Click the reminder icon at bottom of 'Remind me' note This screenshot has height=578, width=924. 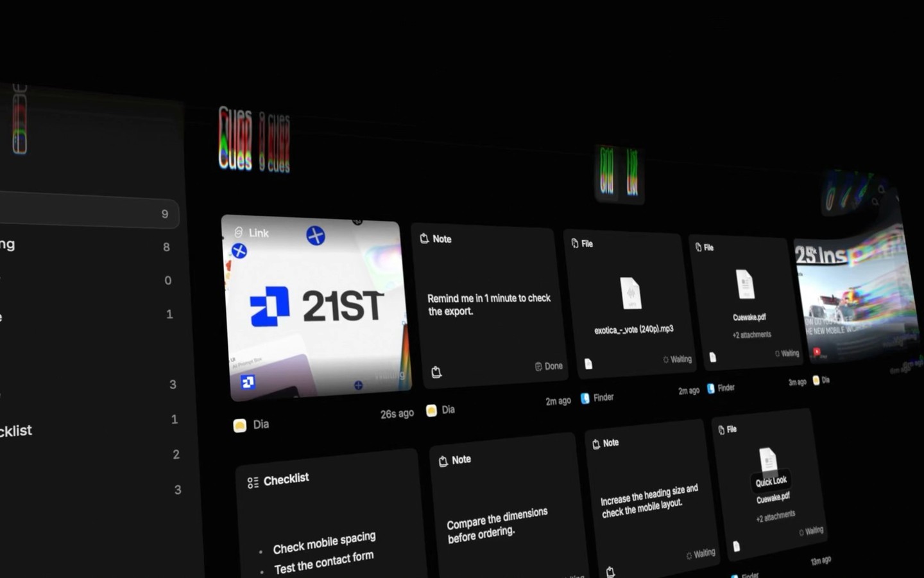pyautogui.click(x=436, y=372)
